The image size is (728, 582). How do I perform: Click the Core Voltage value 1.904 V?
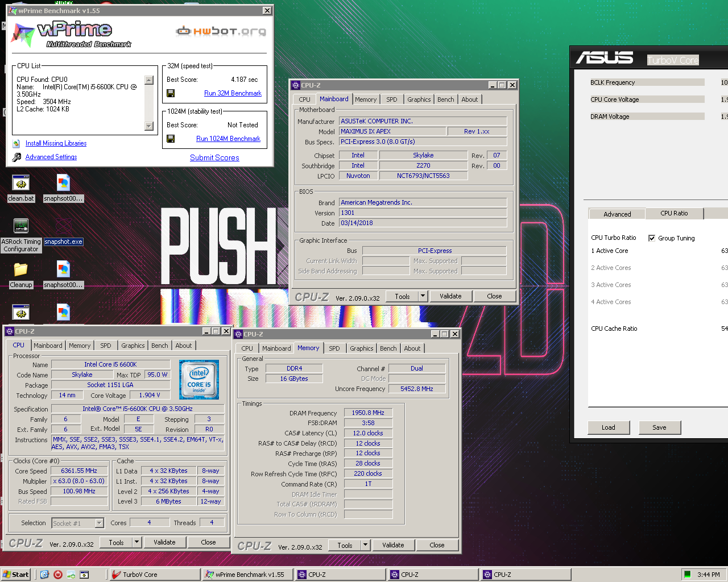coord(150,395)
